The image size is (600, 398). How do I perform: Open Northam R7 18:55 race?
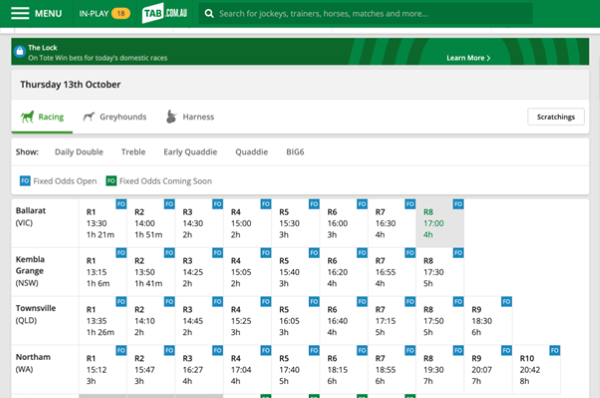(392, 370)
